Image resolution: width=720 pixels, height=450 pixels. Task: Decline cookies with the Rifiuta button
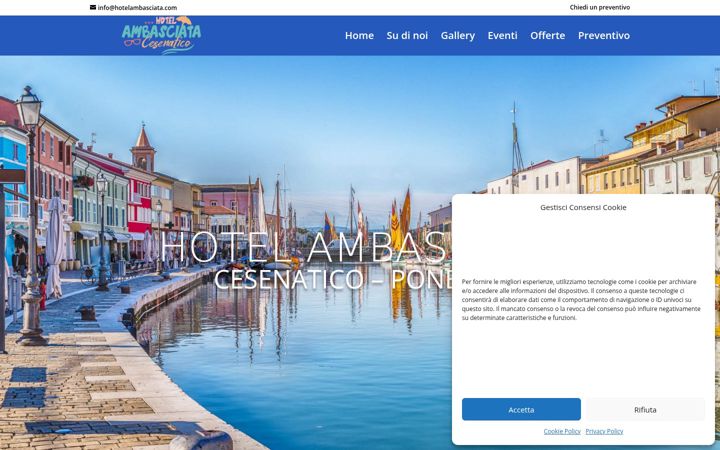point(645,409)
